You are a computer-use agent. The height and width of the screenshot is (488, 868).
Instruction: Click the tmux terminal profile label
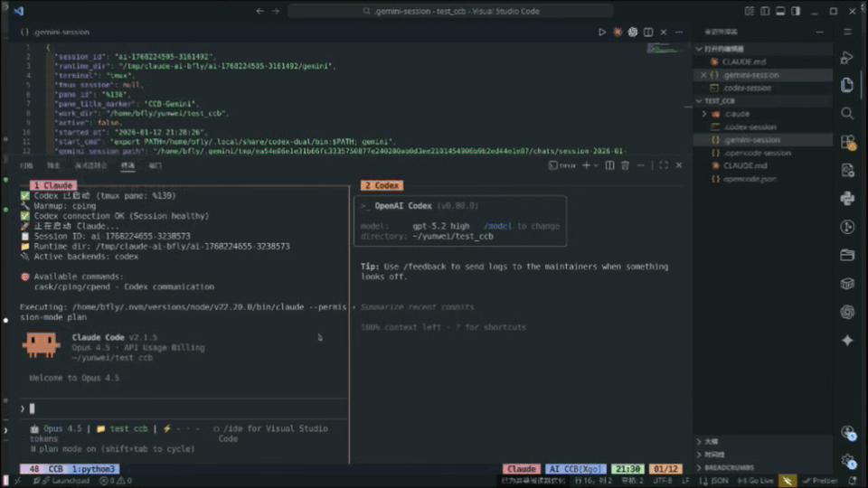(561, 165)
